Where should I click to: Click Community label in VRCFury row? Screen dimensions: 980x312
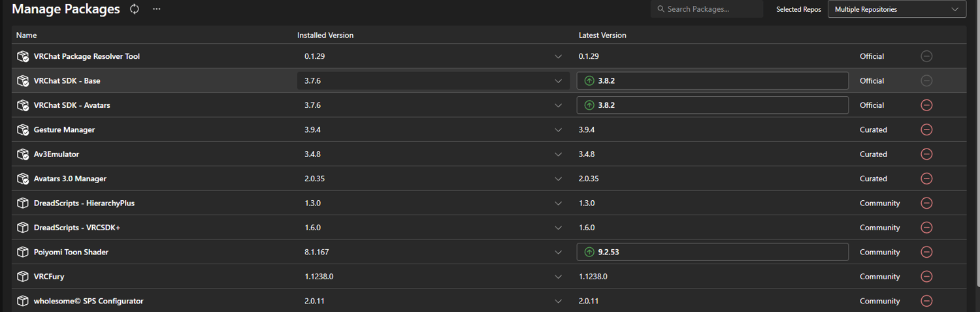coord(880,277)
